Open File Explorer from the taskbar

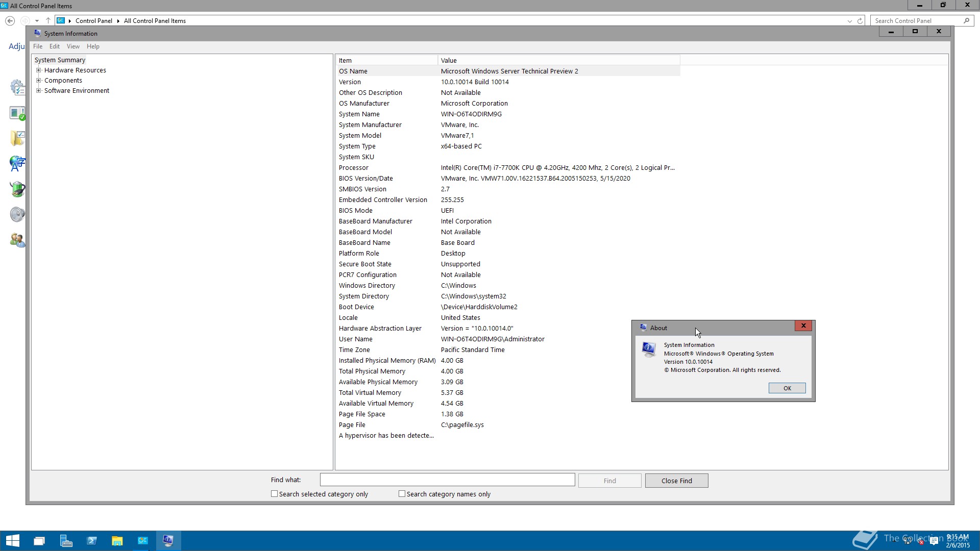pos(117,541)
